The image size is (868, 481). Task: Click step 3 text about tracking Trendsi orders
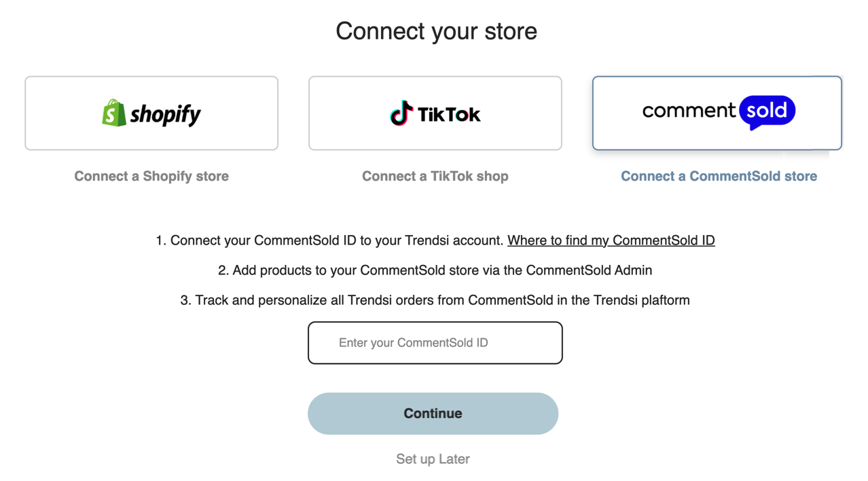pyautogui.click(x=435, y=300)
